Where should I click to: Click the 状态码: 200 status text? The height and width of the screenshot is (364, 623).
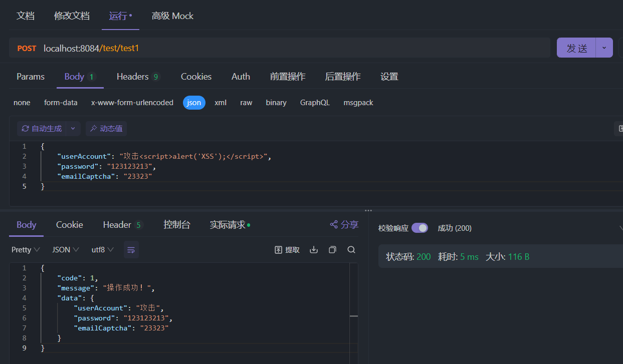[x=408, y=257]
